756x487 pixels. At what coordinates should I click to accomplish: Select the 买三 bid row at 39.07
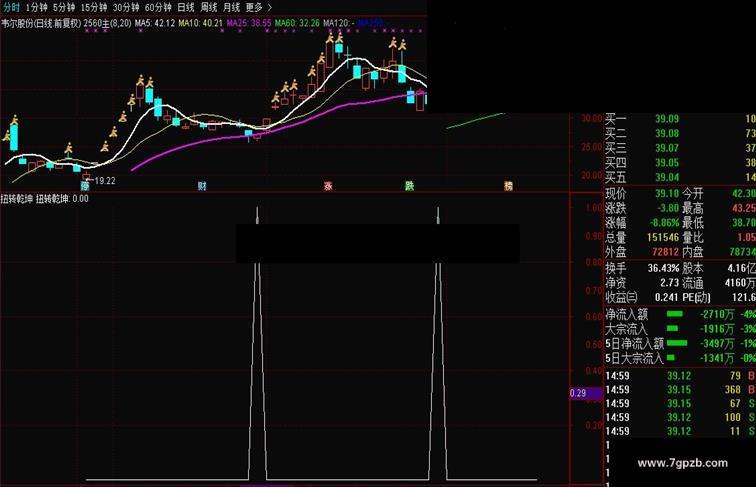click(x=680, y=148)
